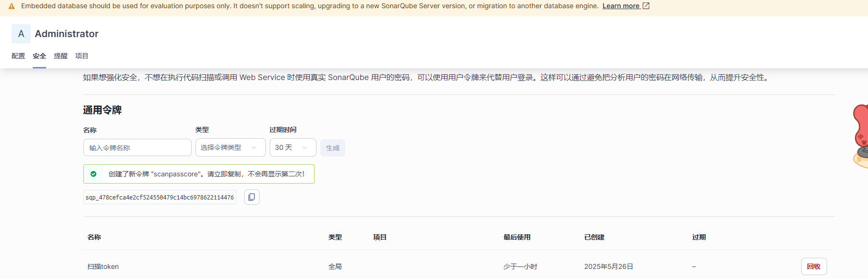Image resolution: width=868 pixels, height=279 pixels.
Task: Click the scanpasscore success message
Action: pyautogui.click(x=199, y=174)
